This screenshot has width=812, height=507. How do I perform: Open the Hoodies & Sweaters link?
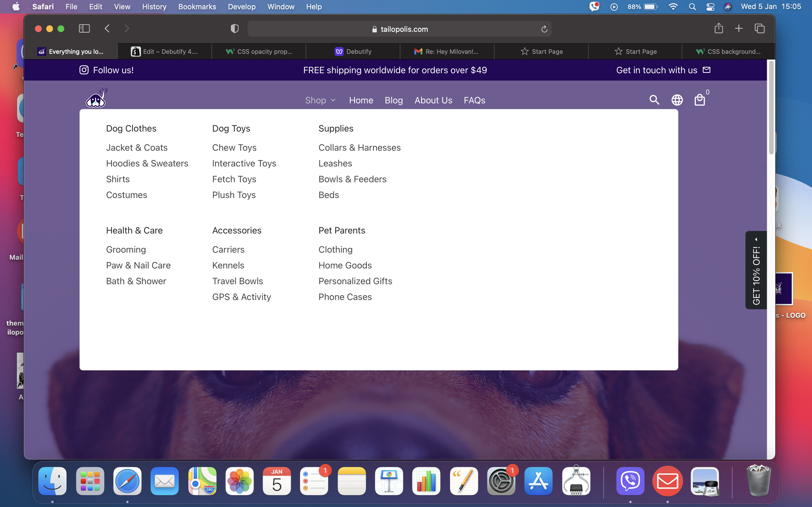(x=147, y=163)
